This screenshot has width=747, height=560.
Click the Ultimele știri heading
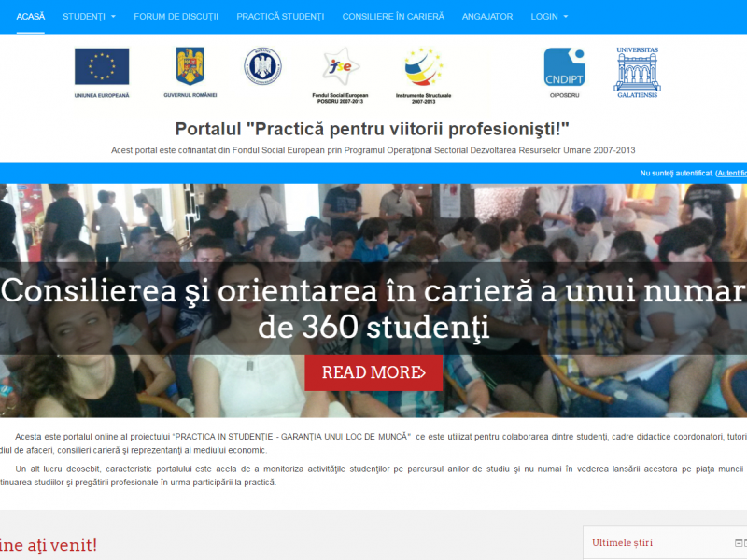[622, 543]
